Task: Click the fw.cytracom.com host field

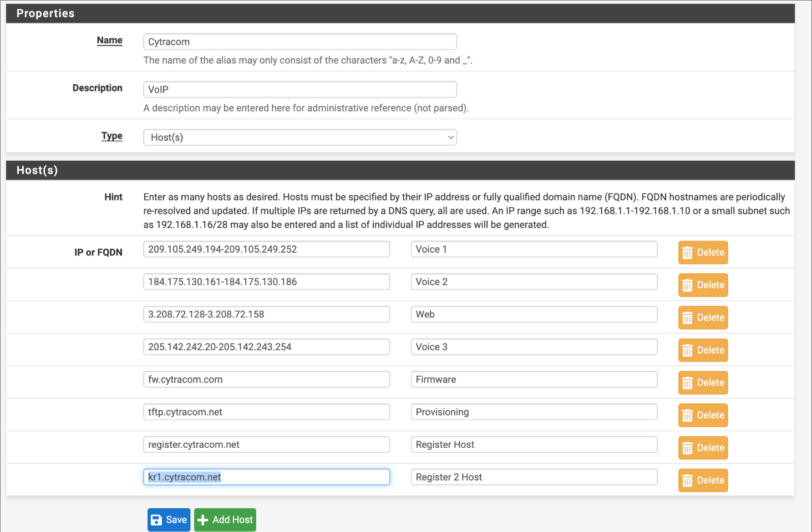Action: click(266, 380)
